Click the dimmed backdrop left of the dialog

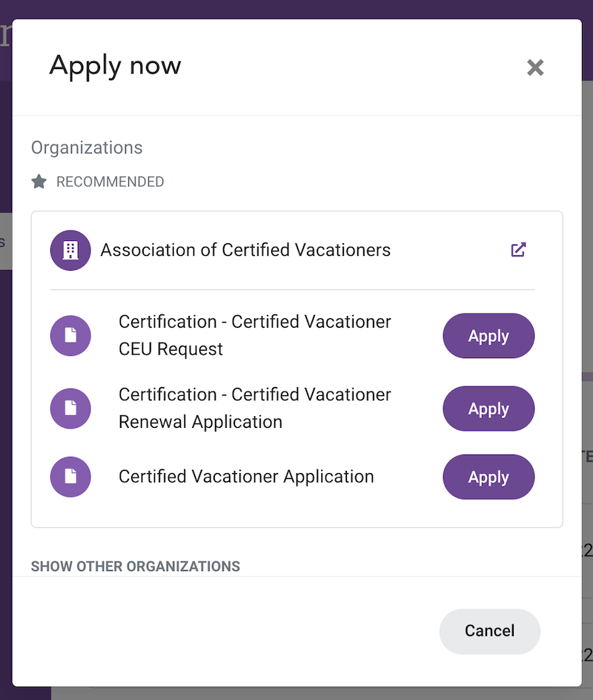coord(6,445)
